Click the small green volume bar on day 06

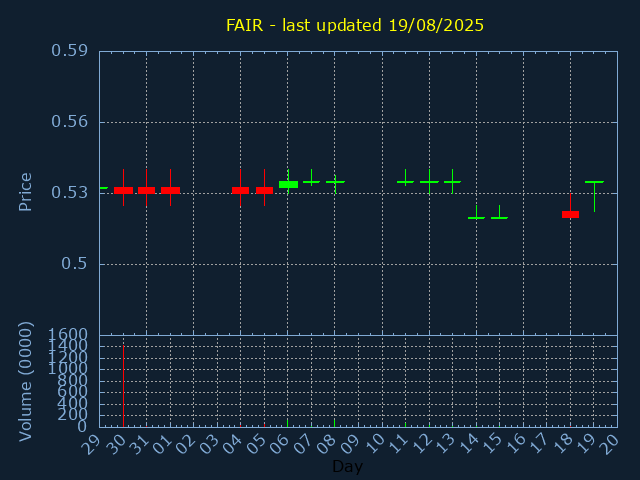(x=287, y=423)
